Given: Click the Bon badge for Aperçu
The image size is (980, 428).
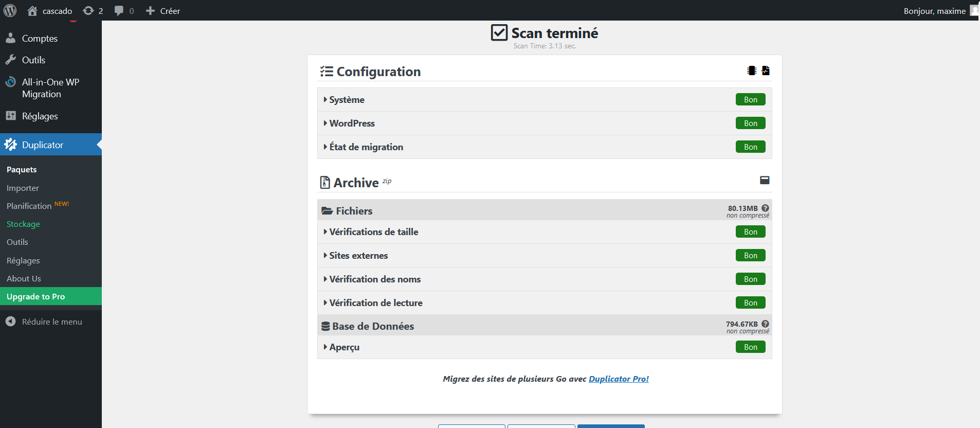Looking at the screenshot, I should click(x=751, y=347).
